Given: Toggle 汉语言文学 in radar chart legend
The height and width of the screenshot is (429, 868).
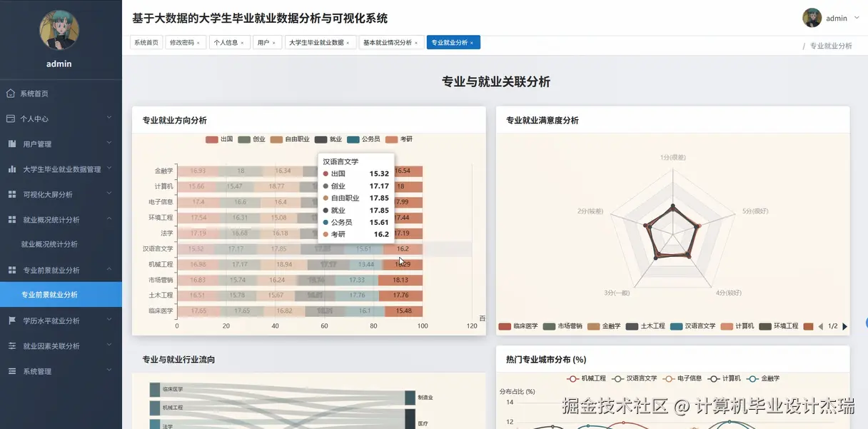Looking at the screenshot, I should tap(692, 326).
